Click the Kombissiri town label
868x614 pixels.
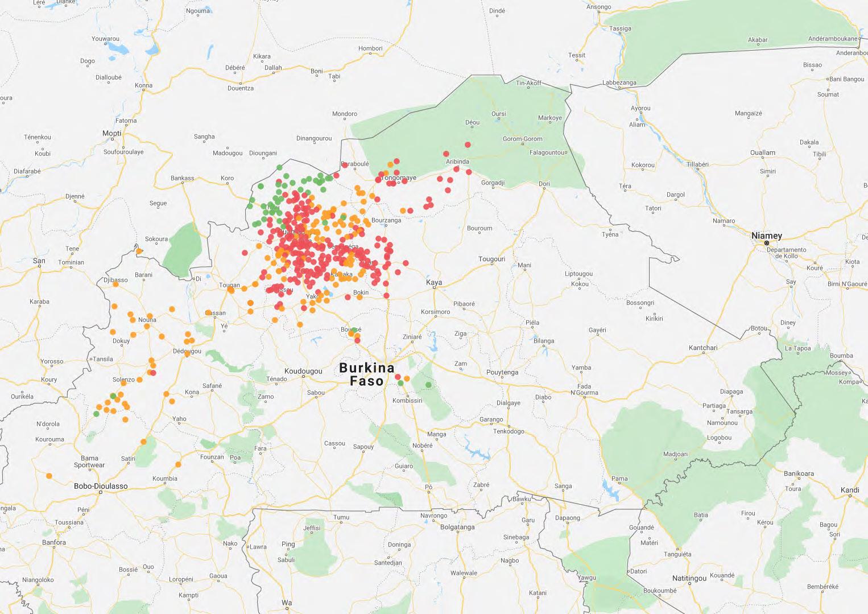tap(407, 401)
